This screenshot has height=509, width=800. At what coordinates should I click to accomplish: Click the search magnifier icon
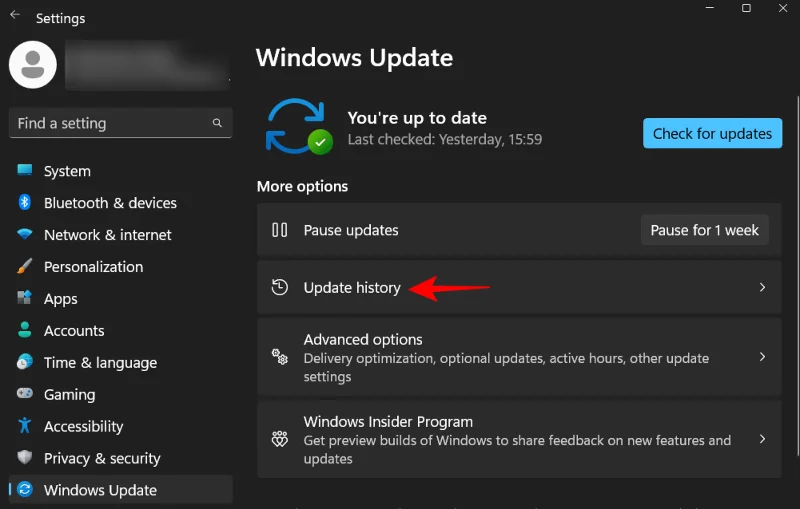(217, 123)
